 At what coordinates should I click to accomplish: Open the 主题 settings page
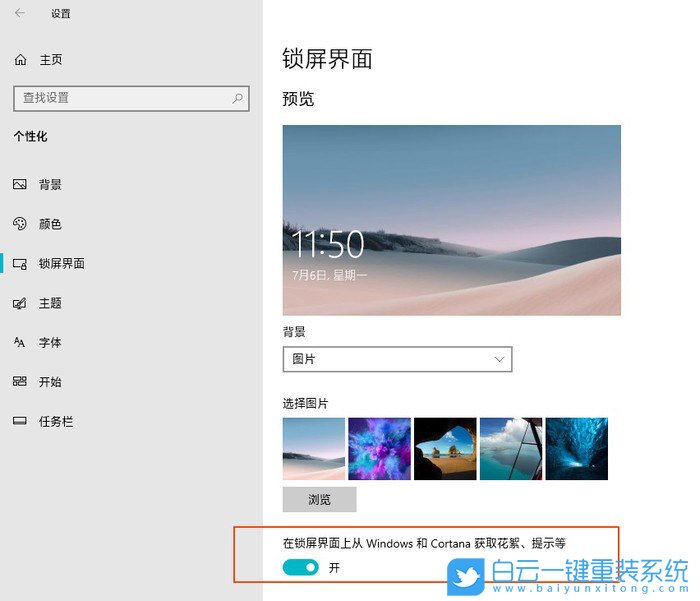50,303
